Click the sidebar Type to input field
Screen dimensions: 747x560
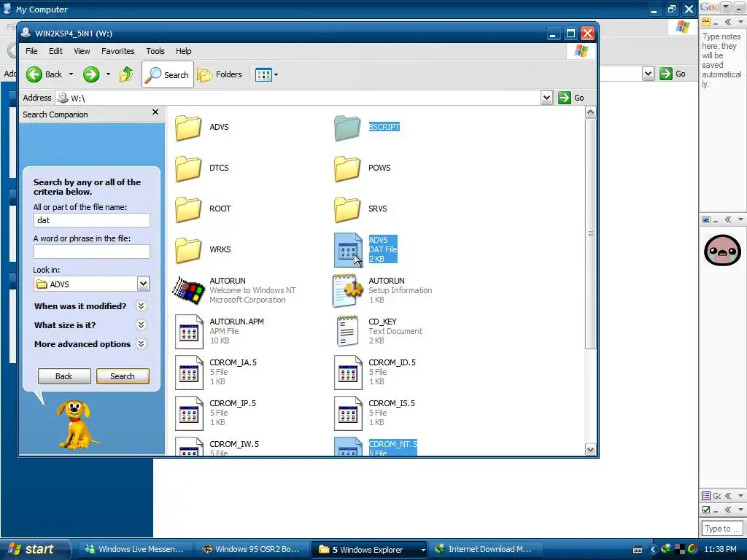(x=722, y=529)
